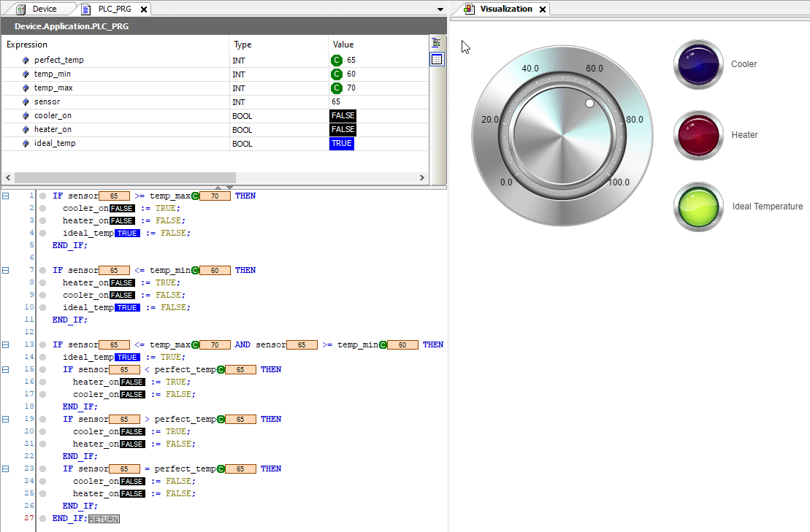The height and width of the screenshot is (532, 810).
Task: Click the temp_max variable icon
Action: [26, 88]
